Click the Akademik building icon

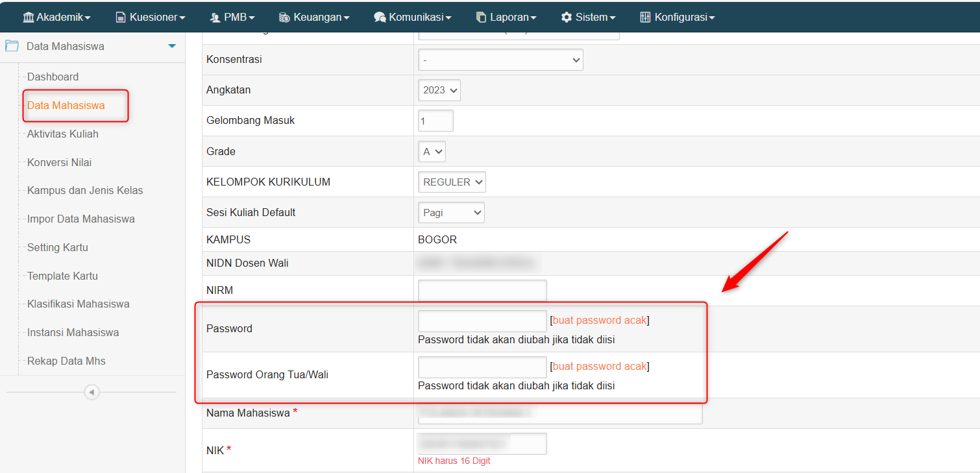29,18
